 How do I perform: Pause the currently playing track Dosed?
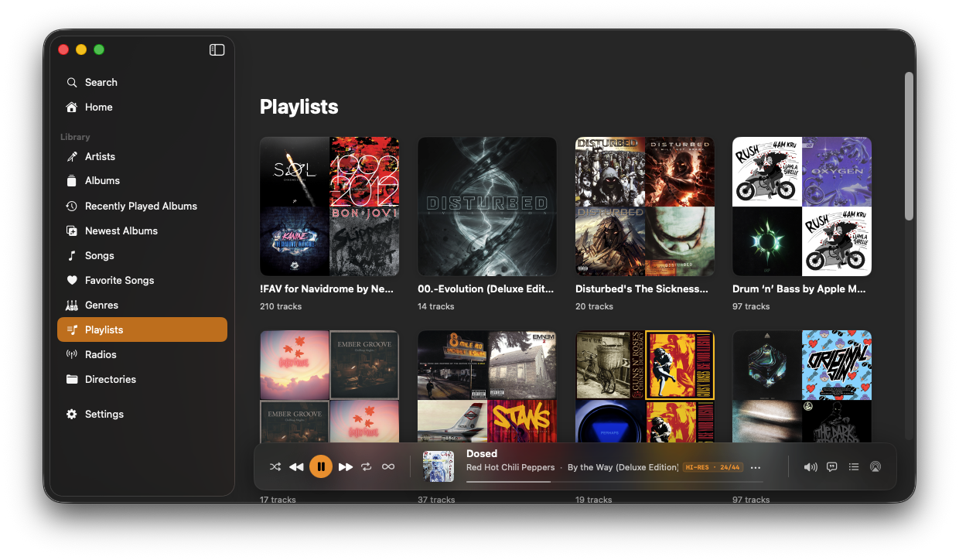coord(321,466)
